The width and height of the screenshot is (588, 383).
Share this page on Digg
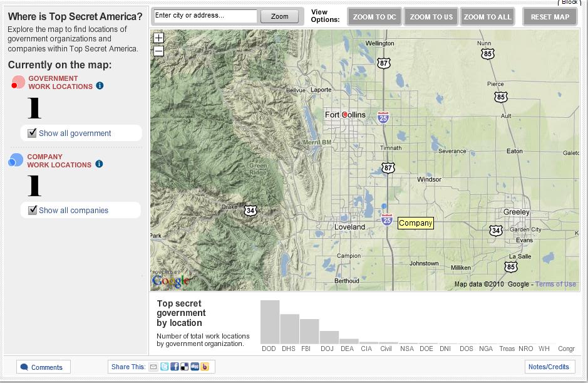click(x=194, y=367)
